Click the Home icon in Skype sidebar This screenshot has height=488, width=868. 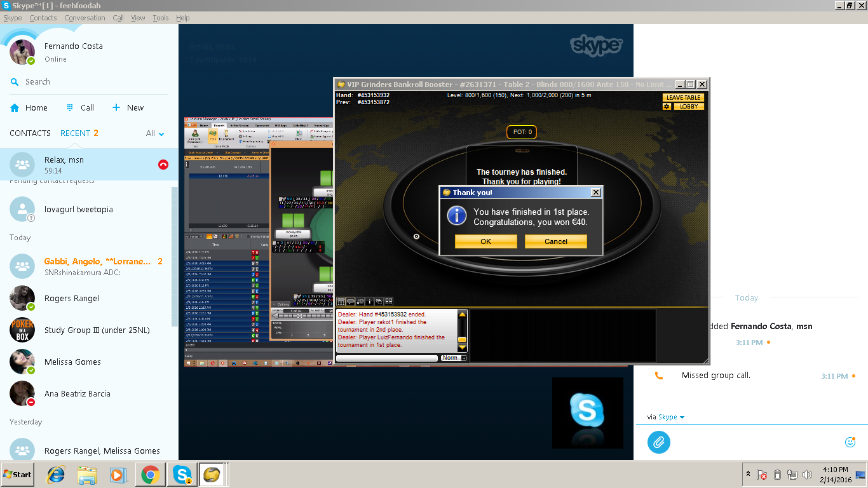(x=15, y=108)
